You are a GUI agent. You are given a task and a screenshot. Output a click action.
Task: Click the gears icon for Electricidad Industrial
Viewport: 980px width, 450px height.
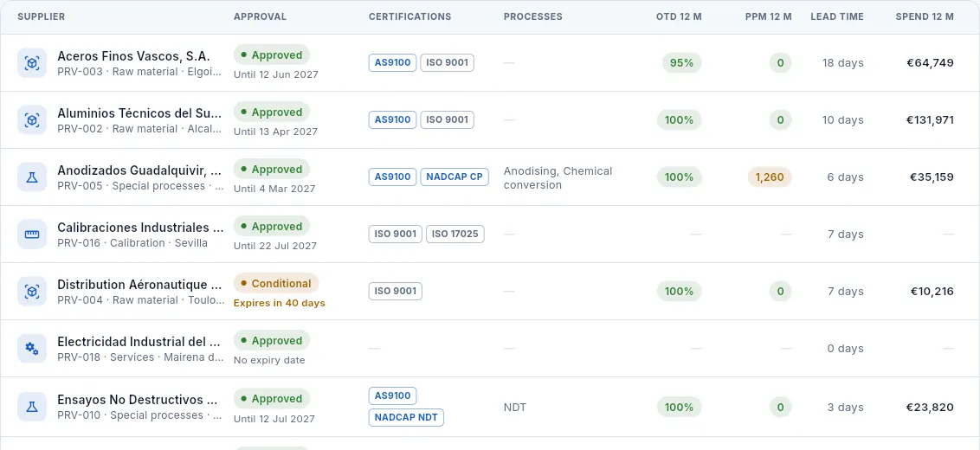tap(32, 349)
